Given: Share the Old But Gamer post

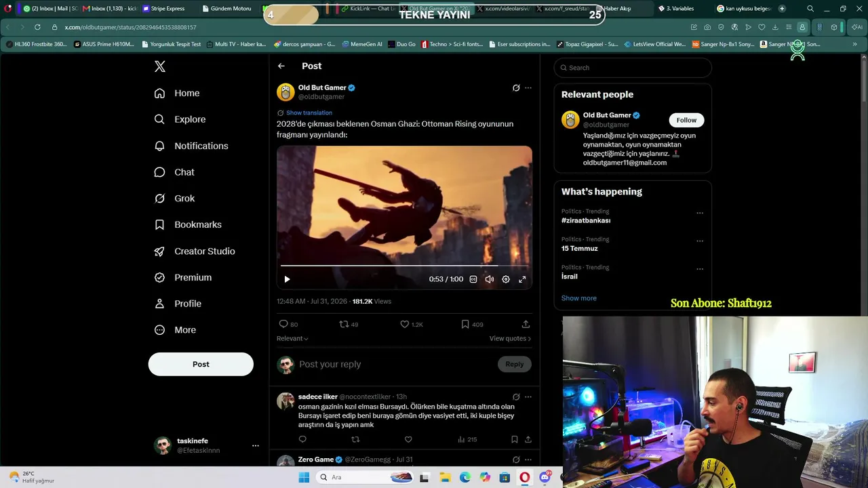Looking at the screenshot, I should pos(526,324).
